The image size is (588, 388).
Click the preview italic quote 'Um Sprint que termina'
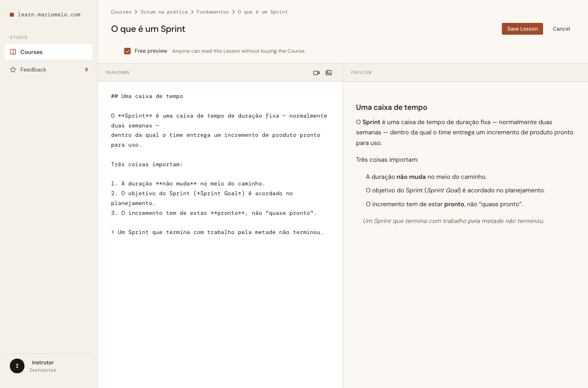click(x=453, y=221)
